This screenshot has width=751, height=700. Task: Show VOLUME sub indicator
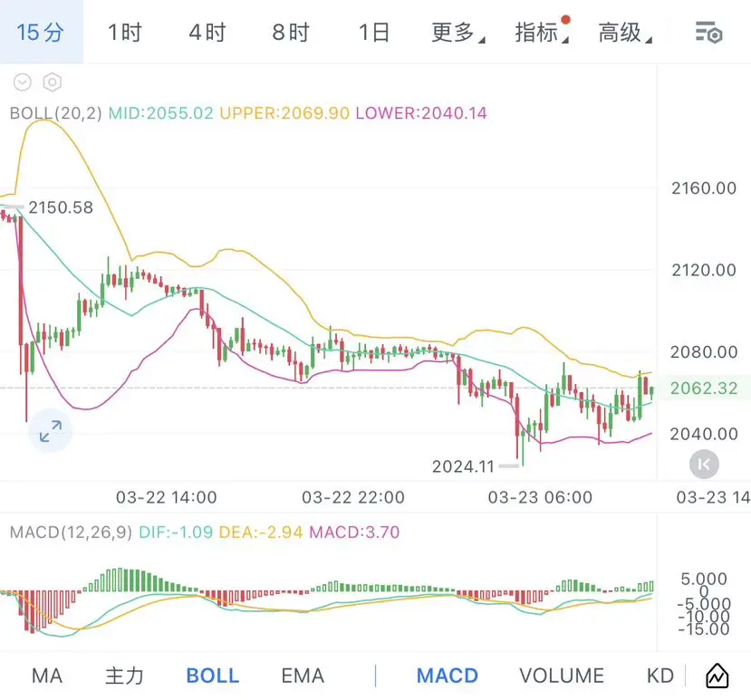562,676
